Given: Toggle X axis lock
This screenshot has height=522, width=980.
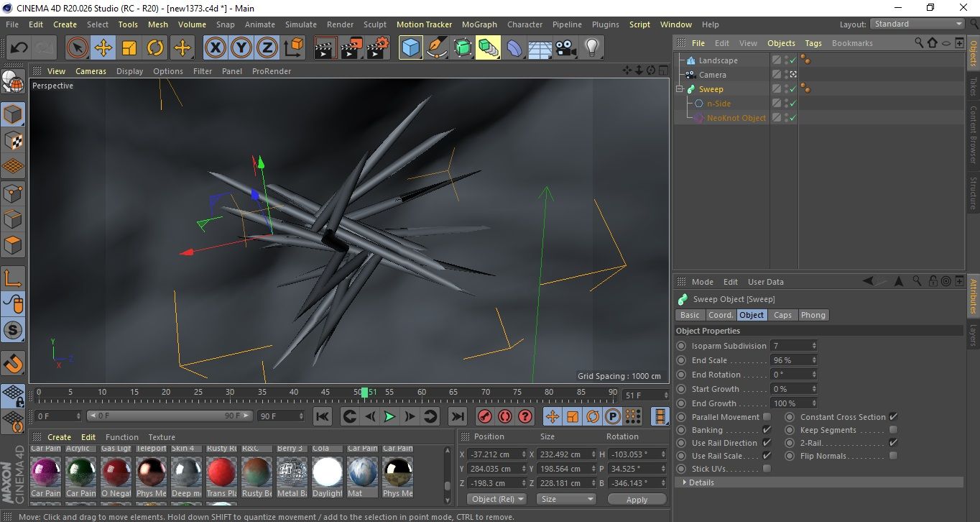Looking at the screenshot, I should [x=216, y=48].
